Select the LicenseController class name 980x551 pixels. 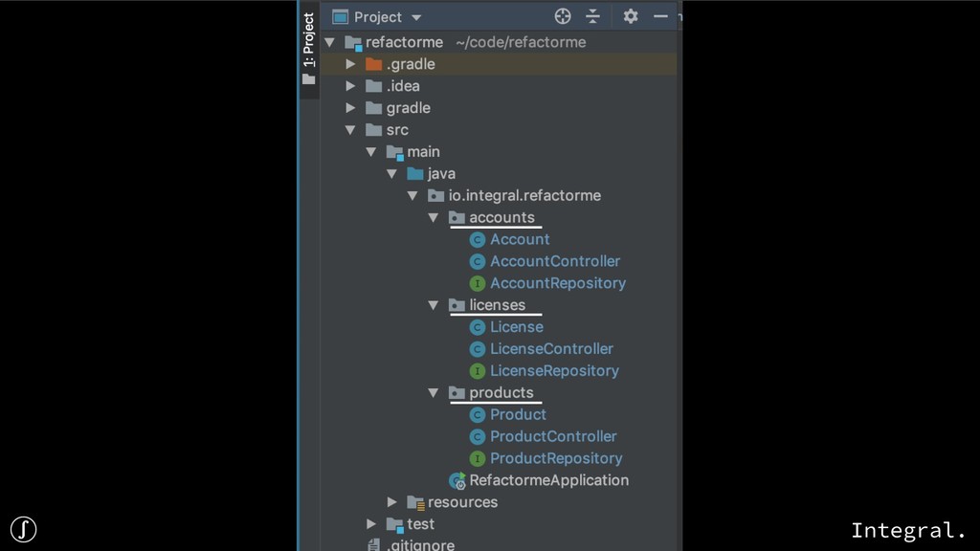552,348
